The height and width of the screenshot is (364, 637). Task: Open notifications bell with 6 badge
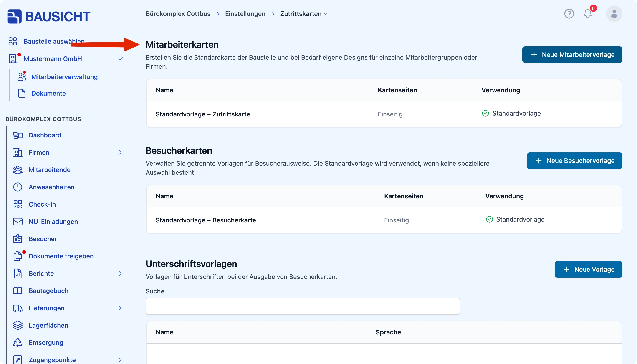click(x=588, y=13)
